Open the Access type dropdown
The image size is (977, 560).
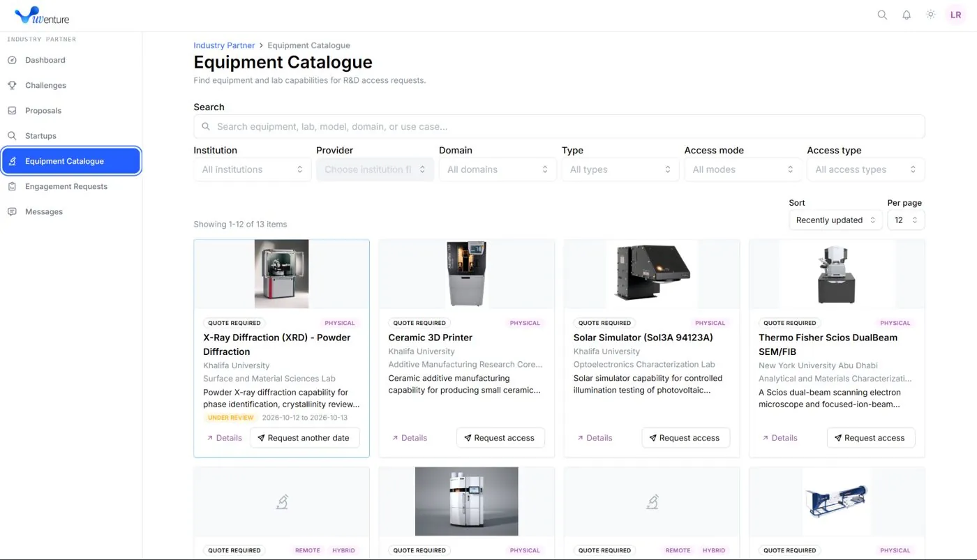click(866, 169)
